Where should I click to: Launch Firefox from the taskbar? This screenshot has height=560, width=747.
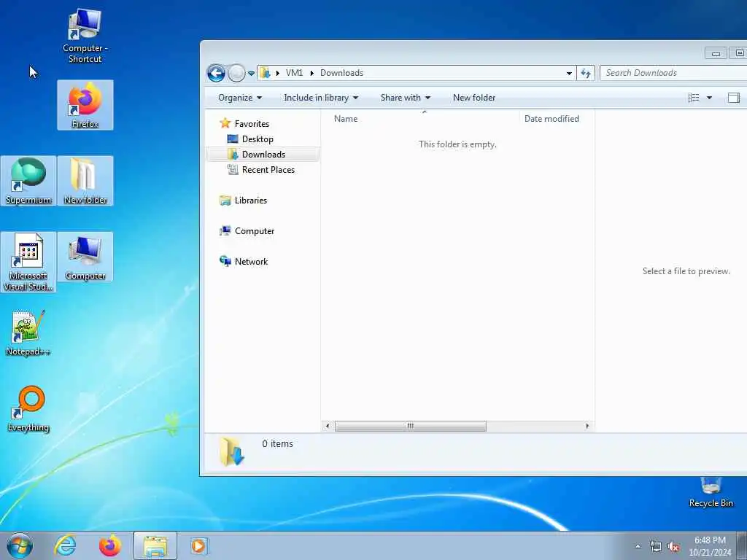(x=110, y=545)
